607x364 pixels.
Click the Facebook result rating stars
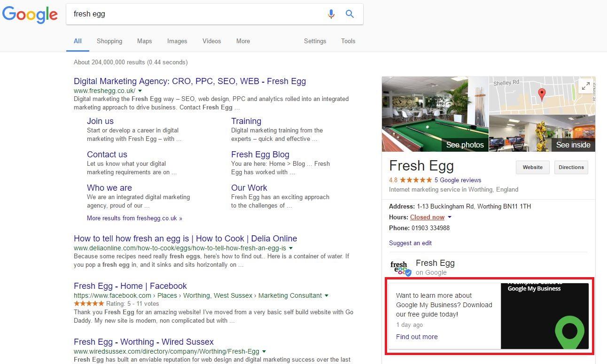(89, 304)
